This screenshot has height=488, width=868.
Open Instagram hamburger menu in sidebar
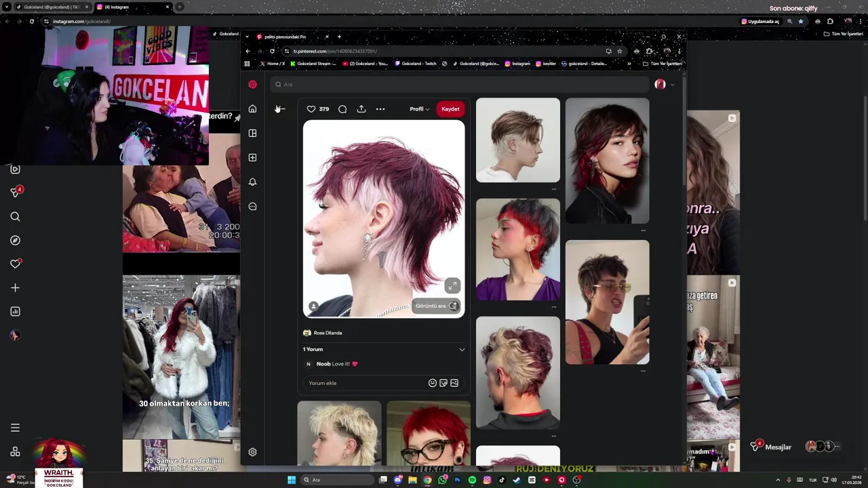click(15, 428)
